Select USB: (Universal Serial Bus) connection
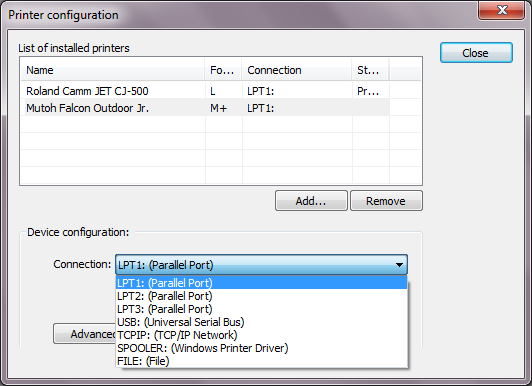Image resolution: width=532 pixels, height=386 pixels. pos(261,322)
